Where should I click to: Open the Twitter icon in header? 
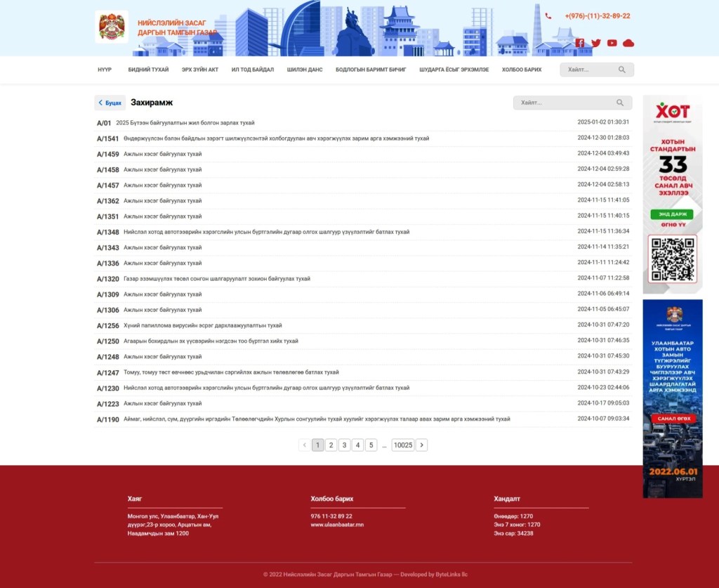coord(595,43)
